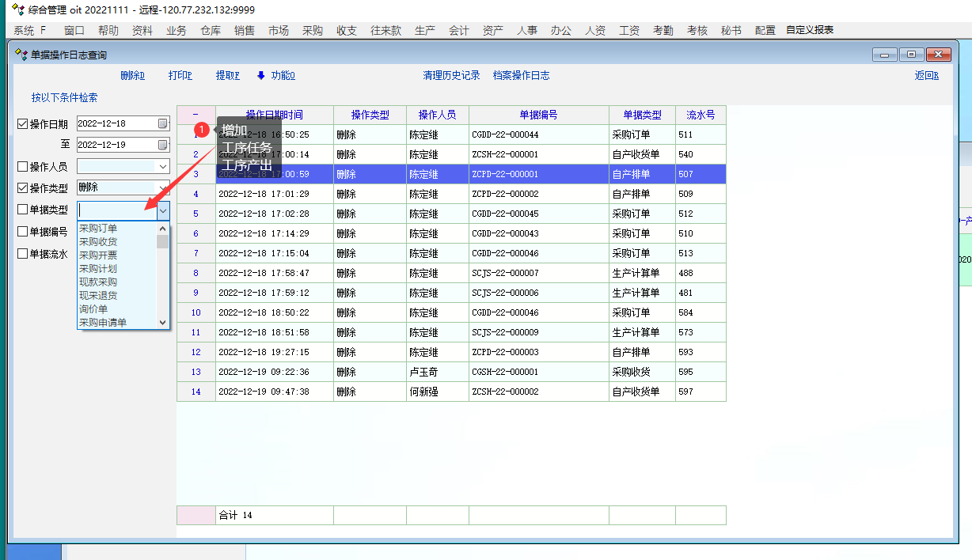The image size is (972, 560).
Task: Click the 单据操作日志查询 window title icon
Action: pyautogui.click(x=22, y=55)
